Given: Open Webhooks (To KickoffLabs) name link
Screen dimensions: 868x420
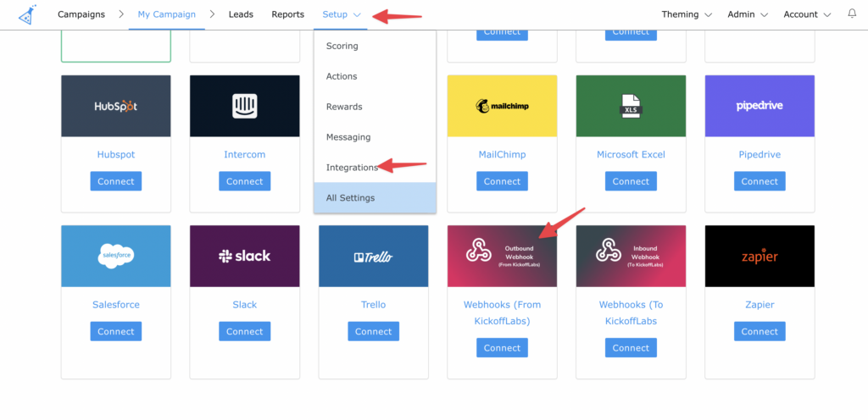Looking at the screenshot, I should pyautogui.click(x=631, y=312).
